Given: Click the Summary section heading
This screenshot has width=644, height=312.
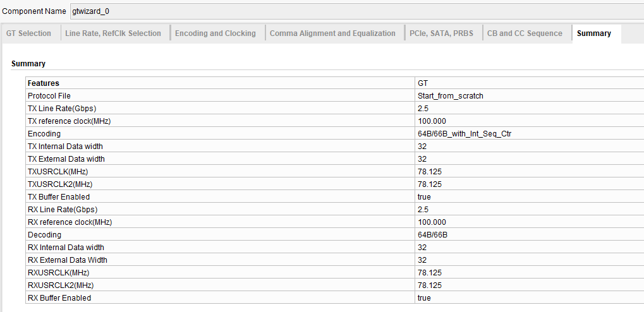Looking at the screenshot, I should click(x=28, y=64).
